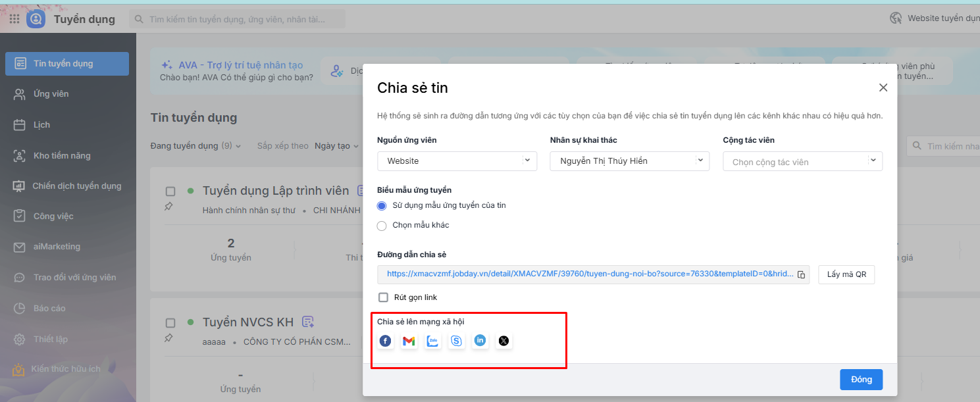Open the Tuyển dụng Lập trình viên title
980x402 pixels.
[x=276, y=191]
